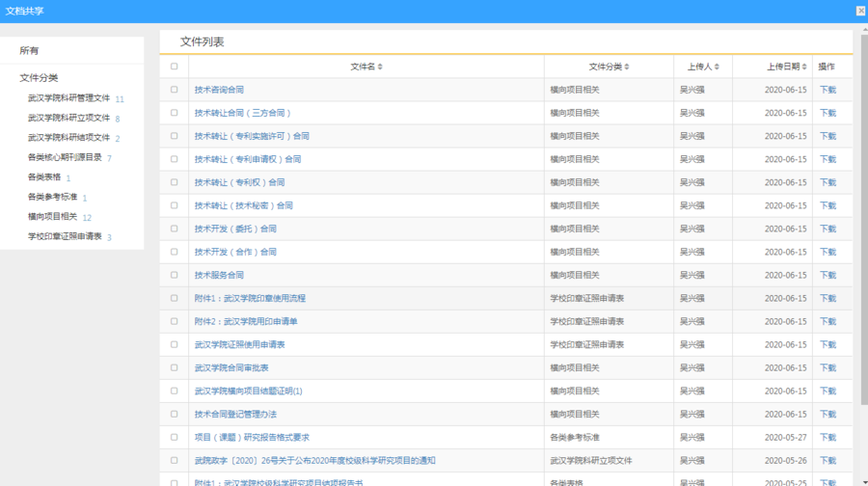Check the box for 技术咨询合同
This screenshot has width=868, height=486.
(174, 90)
